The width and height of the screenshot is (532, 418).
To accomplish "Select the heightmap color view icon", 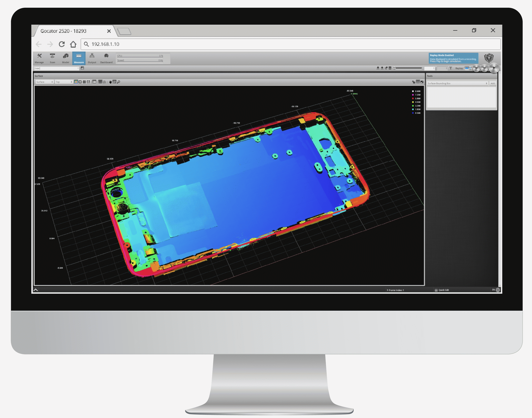I will click(x=76, y=82).
